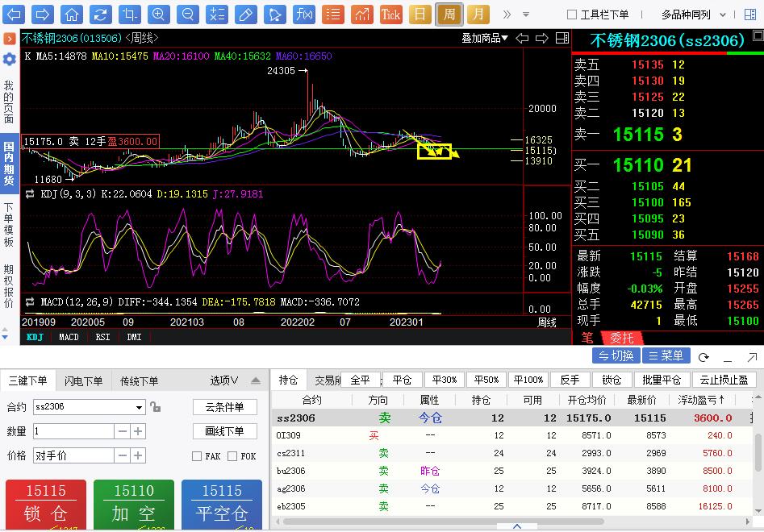Click the 切换 button
This screenshot has width=764, height=532.
click(x=616, y=355)
